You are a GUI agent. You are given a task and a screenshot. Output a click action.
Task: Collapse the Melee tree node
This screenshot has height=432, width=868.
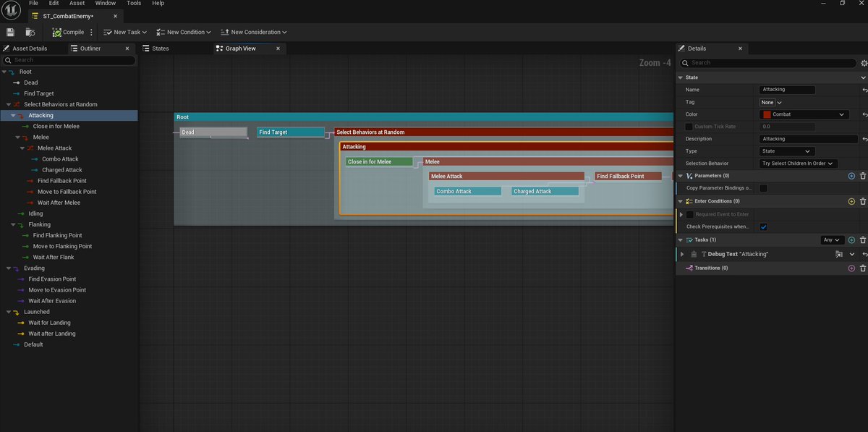18,137
